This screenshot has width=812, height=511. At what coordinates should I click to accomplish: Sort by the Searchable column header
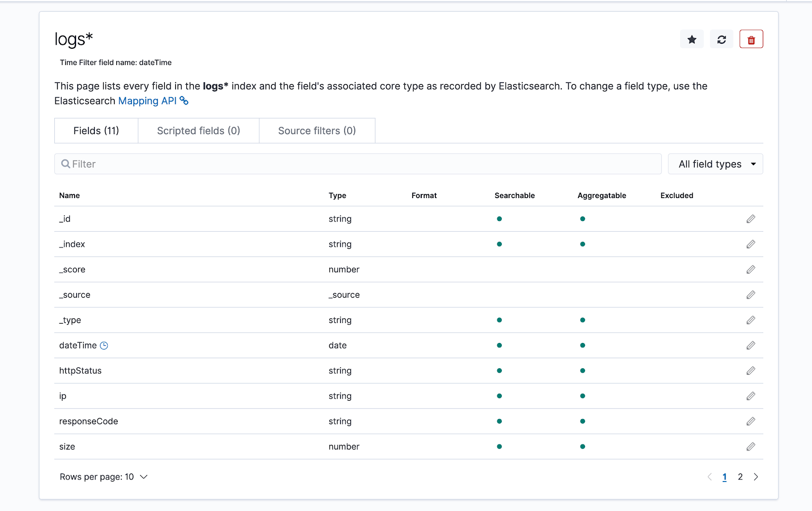coord(515,196)
